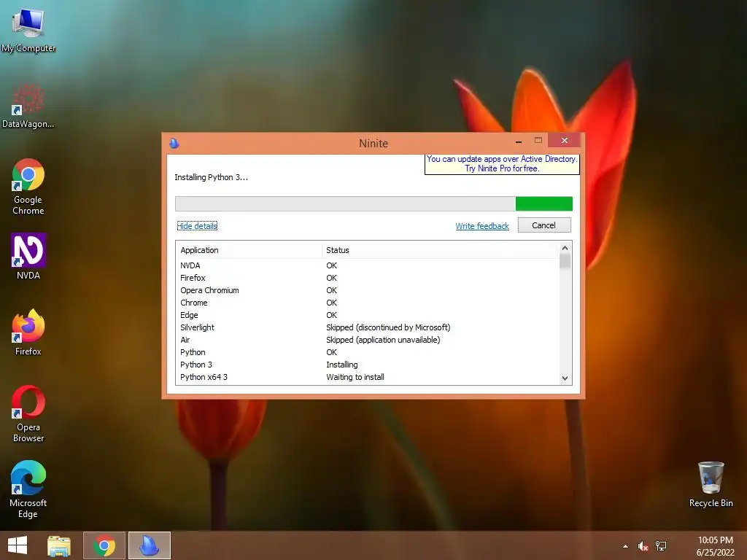Open the network tray icon
Screen dimensions: 747x560
[x=661, y=546]
